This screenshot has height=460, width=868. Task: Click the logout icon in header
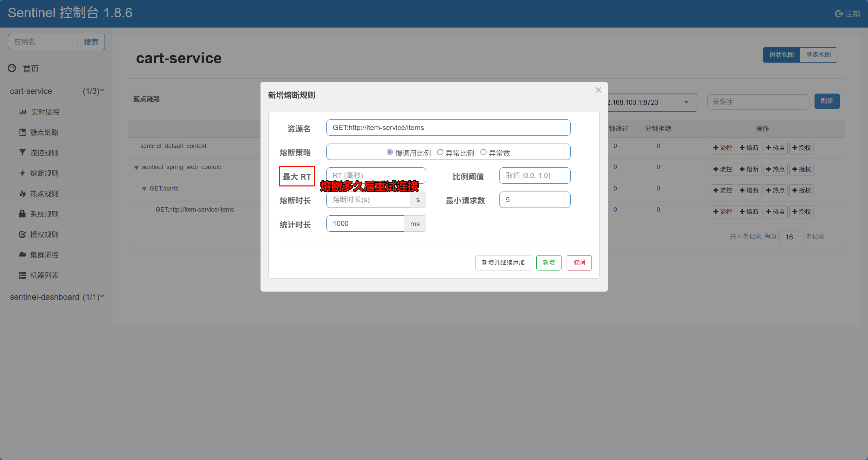point(839,14)
